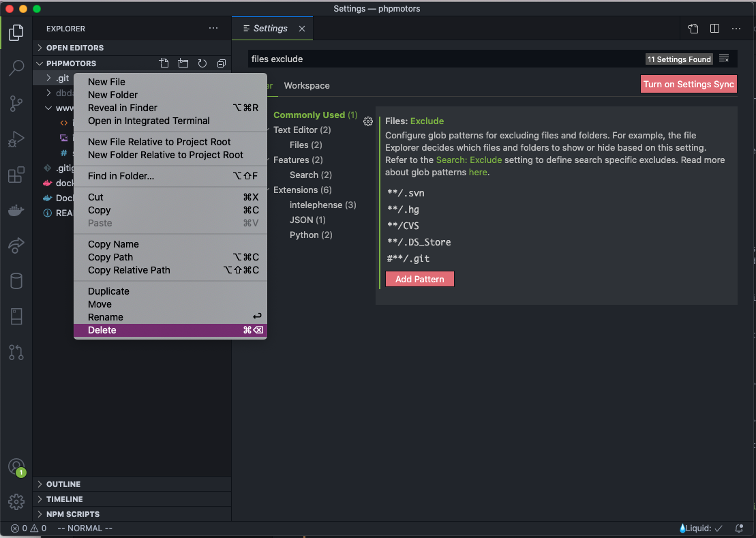Viewport: 756px width, 538px height.
Task: Open the Source Control view
Action: (x=16, y=103)
